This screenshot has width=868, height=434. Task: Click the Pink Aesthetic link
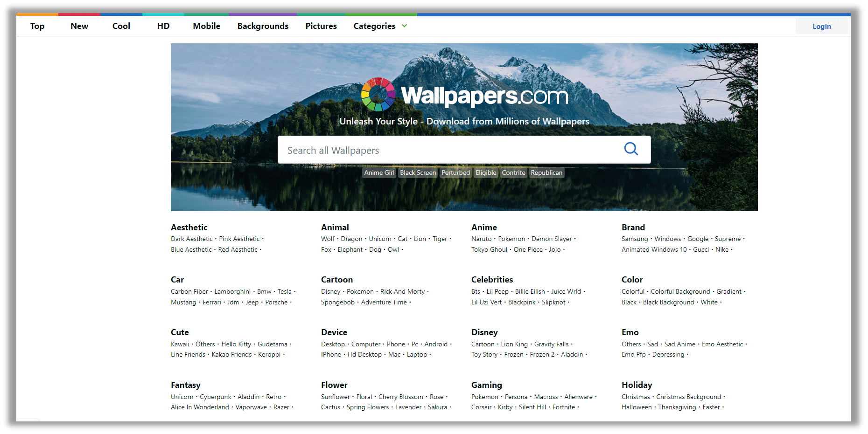pos(239,239)
